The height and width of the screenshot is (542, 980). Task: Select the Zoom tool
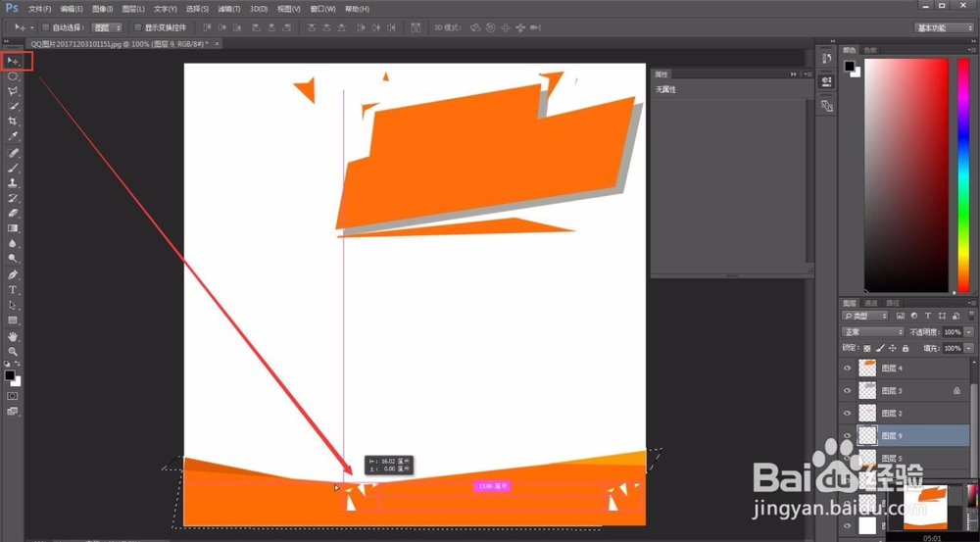(13, 351)
